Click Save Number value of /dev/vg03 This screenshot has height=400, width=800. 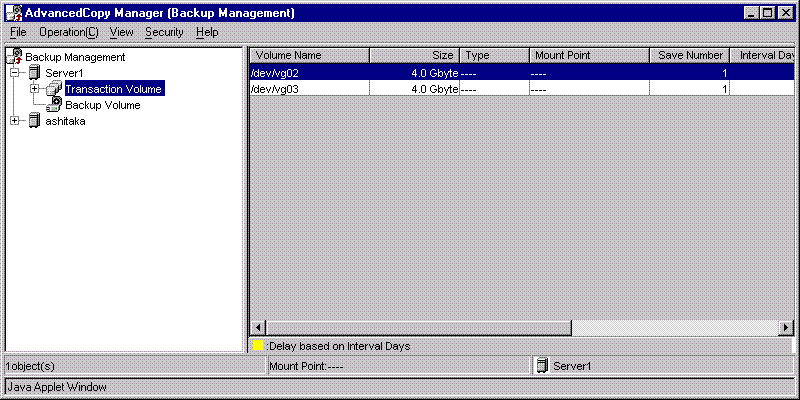(724, 89)
